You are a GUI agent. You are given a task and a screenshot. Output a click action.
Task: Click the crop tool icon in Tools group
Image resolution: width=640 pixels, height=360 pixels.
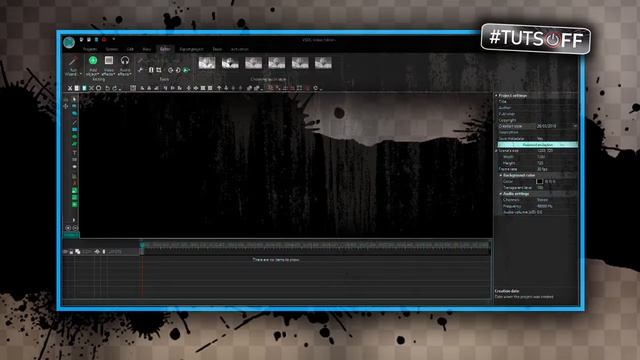pyautogui.click(x=159, y=70)
